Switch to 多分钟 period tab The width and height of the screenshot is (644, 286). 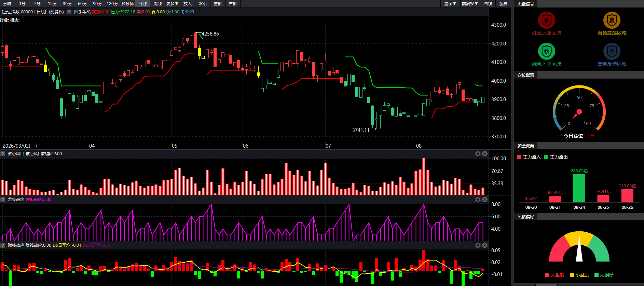(x=127, y=4)
